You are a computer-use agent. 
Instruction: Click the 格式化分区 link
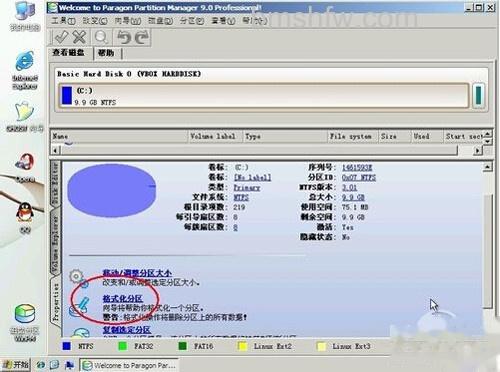pos(122,298)
